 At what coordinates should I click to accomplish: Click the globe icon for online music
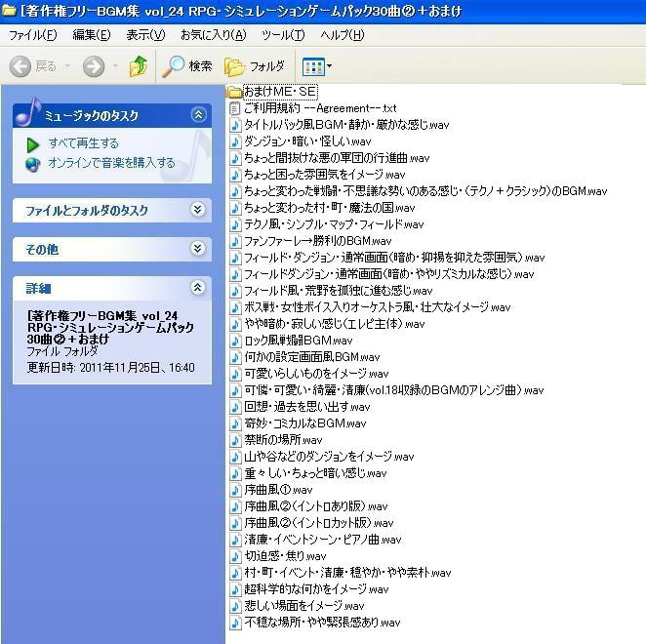(x=32, y=164)
